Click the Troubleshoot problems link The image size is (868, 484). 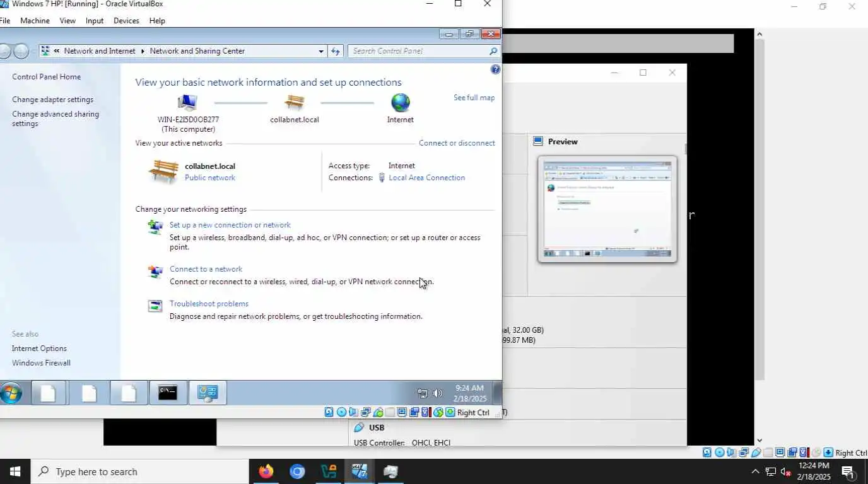[209, 304]
